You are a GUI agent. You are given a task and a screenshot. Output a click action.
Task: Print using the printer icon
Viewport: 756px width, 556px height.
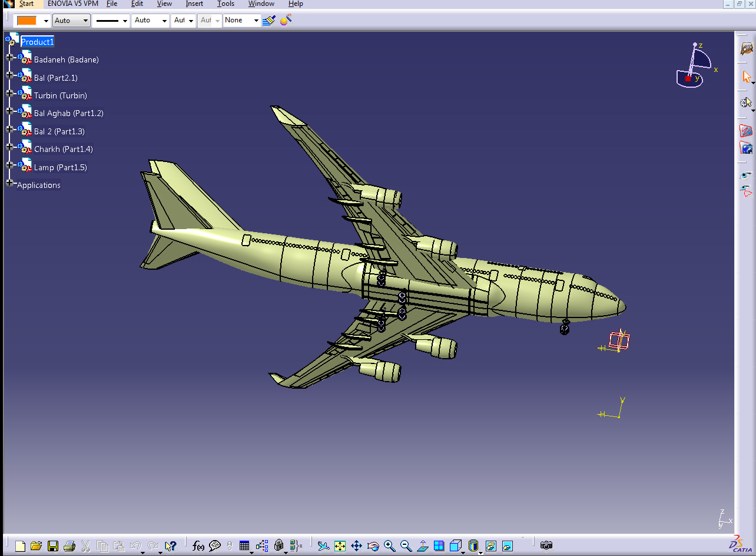69,546
